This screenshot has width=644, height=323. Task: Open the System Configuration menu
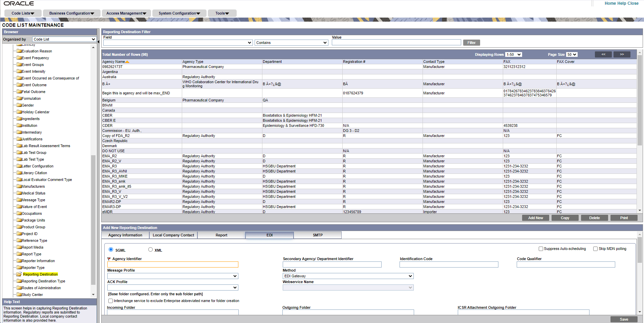coord(179,13)
